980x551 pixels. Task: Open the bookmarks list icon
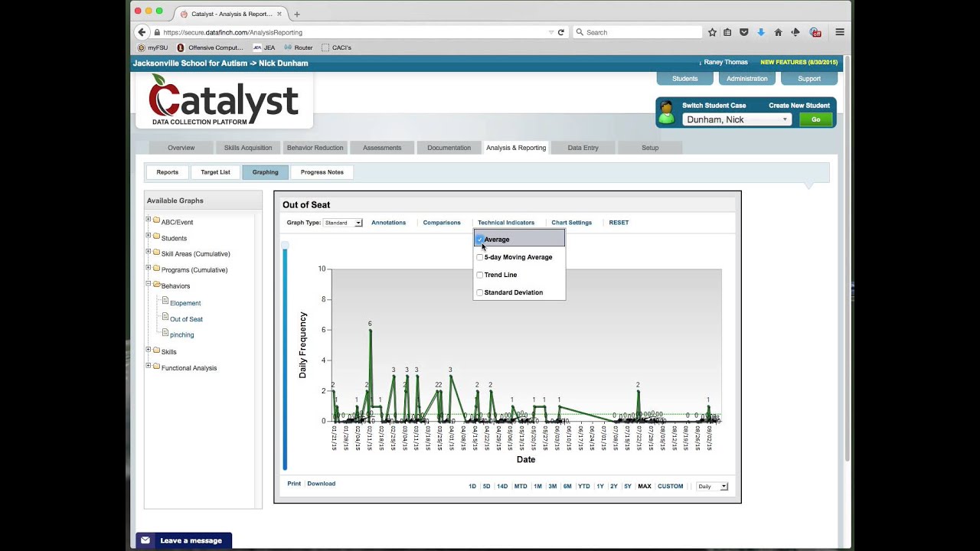click(727, 32)
